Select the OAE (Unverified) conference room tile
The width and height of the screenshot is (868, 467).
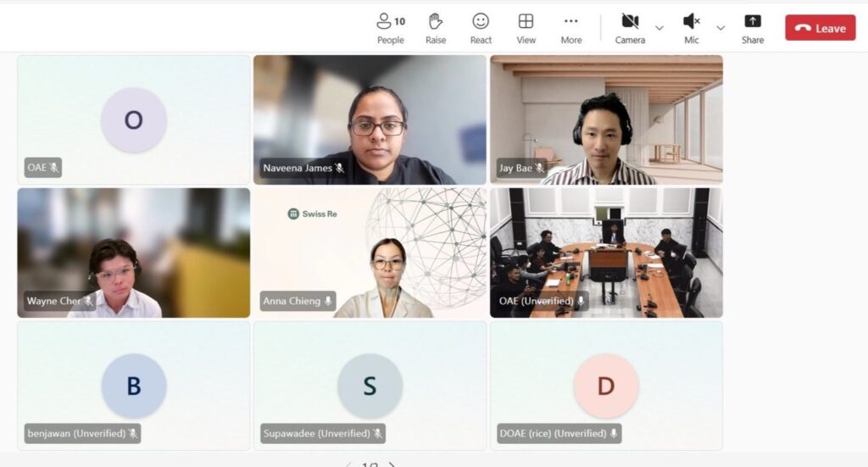click(606, 253)
